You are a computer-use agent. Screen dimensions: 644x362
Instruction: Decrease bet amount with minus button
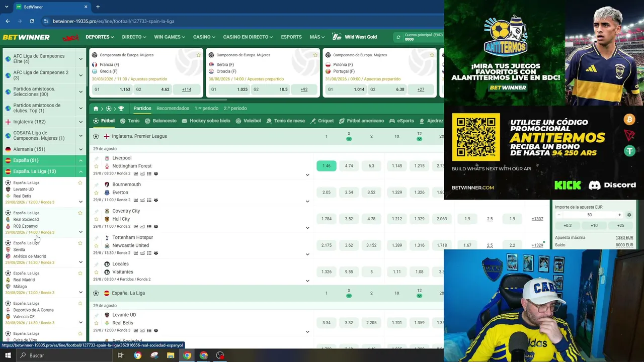coord(559,215)
